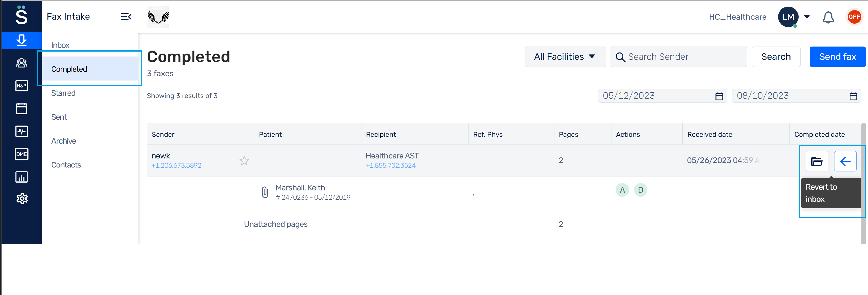Screen dimensions: 868x295
Task: Expand the user account dropdown arrow
Action: click(x=807, y=17)
